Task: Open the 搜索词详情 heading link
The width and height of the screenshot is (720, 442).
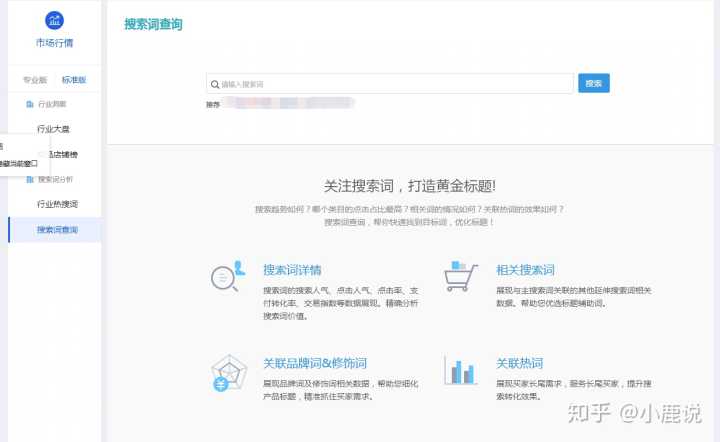Action: click(292, 270)
